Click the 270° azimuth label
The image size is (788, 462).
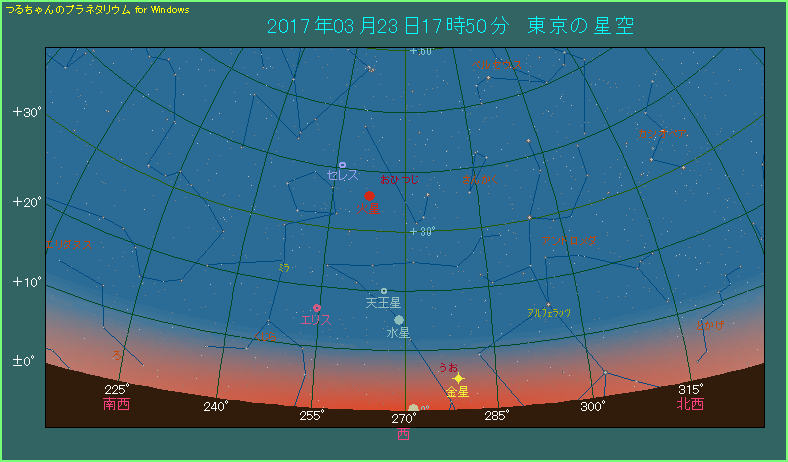pos(404,419)
